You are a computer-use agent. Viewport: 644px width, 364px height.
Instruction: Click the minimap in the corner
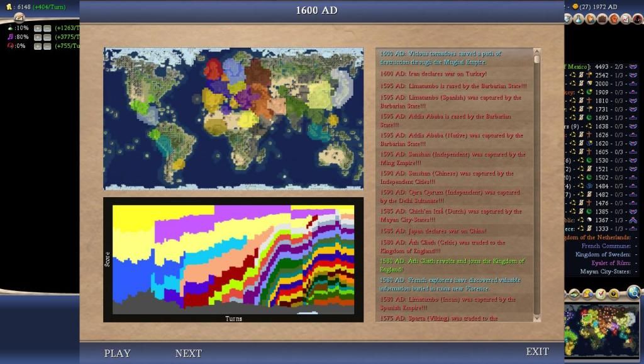pyautogui.click(x=602, y=330)
